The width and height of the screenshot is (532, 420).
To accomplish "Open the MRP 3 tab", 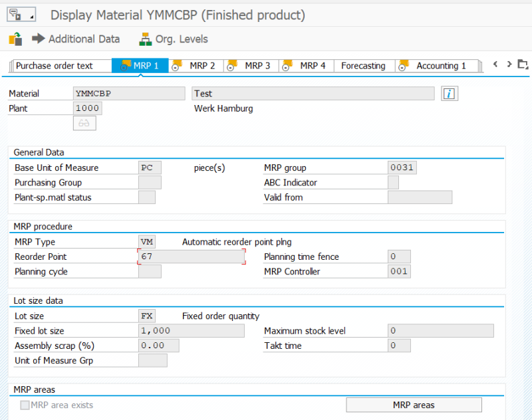I will coord(251,66).
